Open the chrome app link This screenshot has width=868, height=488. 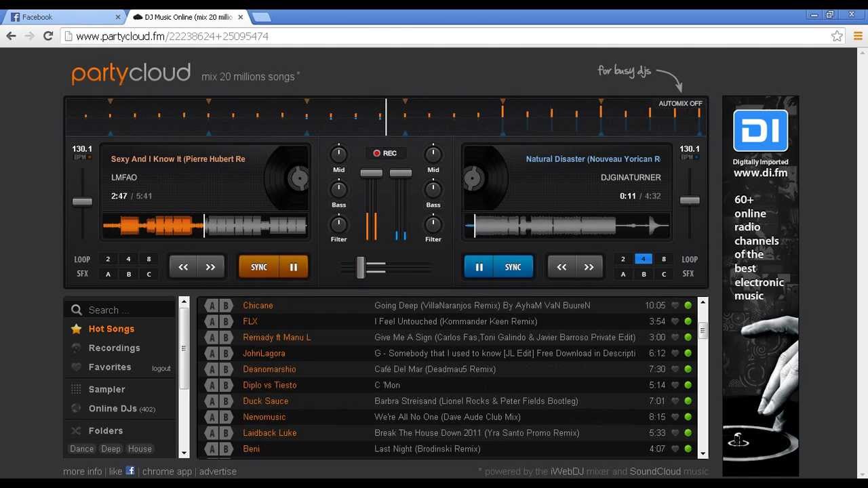tap(167, 471)
